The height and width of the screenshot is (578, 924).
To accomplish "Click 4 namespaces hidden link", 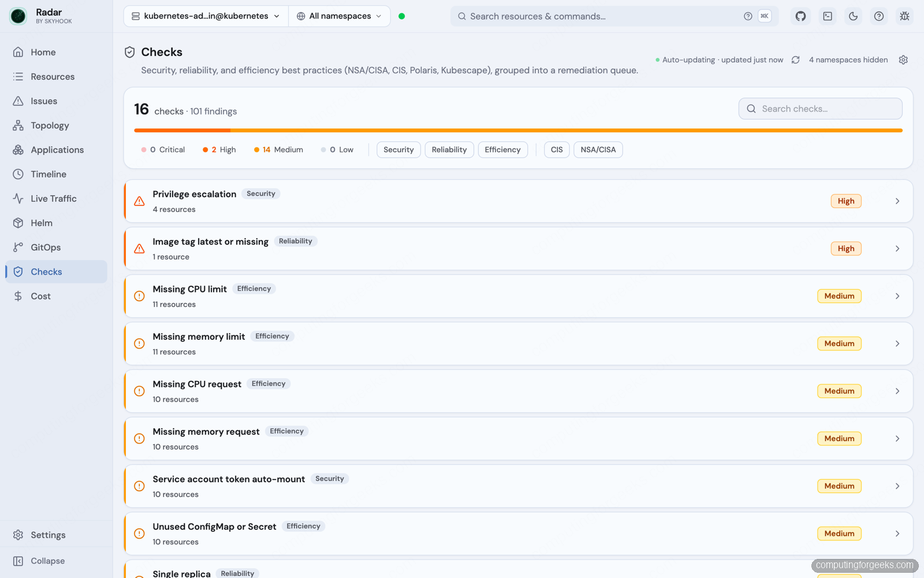I will coord(848,60).
